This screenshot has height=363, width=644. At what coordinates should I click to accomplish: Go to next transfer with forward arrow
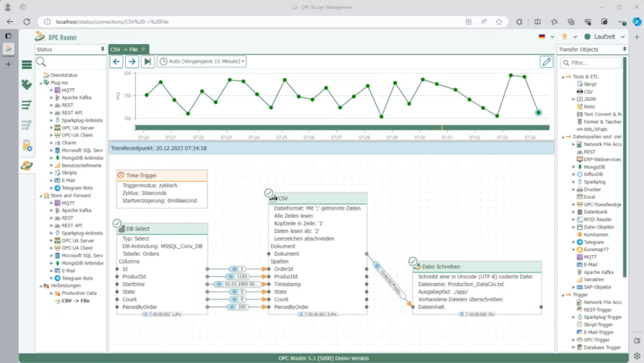pyautogui.click(x=132, y=62)
